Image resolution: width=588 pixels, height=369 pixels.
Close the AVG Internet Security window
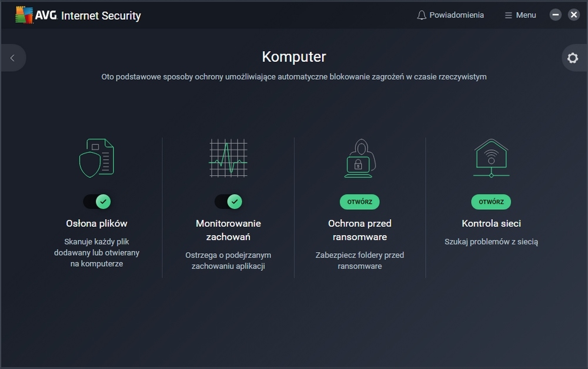(x=574, y=15)
